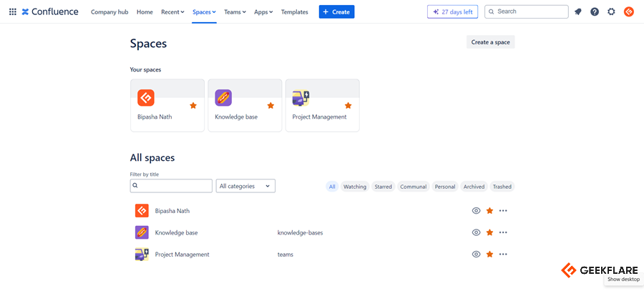Click Bipasha Nath row icon in All spaces

pyautogui.click(x=142, y=210)
